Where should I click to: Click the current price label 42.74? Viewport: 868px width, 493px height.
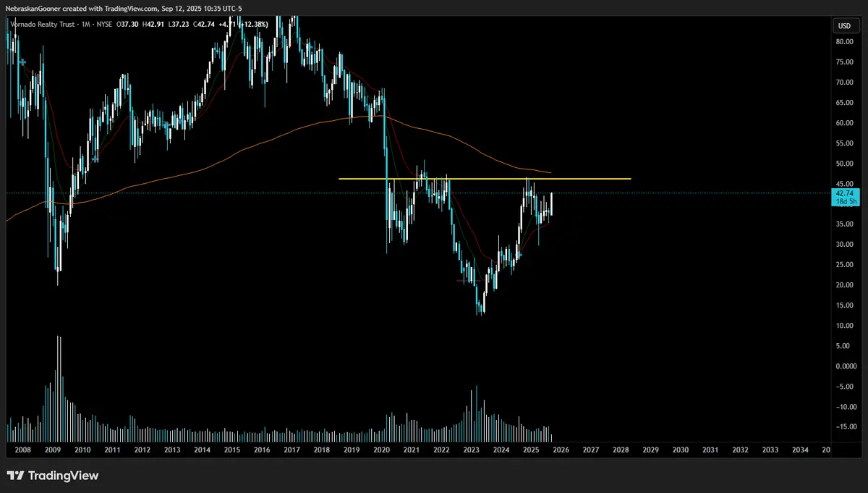[x=844, y=194]
